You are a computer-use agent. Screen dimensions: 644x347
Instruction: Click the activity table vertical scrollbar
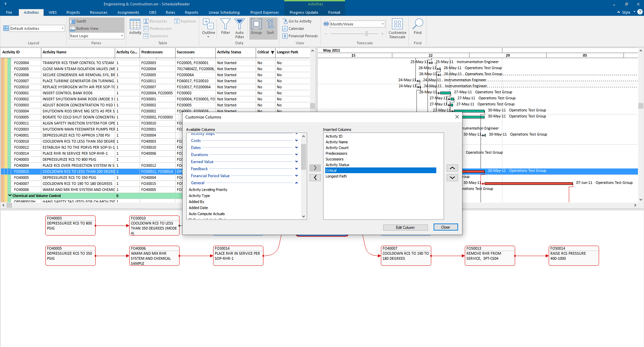(x=312, y=106)
